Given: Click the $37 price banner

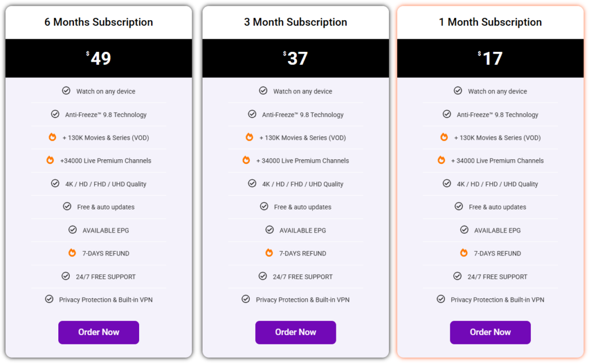Looking at the screenshot, I should (295, 58).
